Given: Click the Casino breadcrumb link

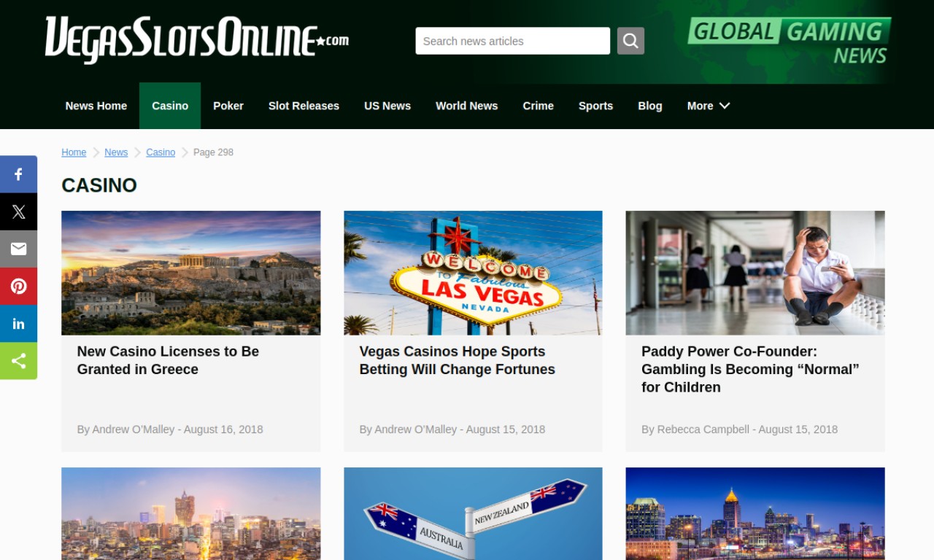Looking at the screenshot, I should pyautogui.click(x=161, y=152).
